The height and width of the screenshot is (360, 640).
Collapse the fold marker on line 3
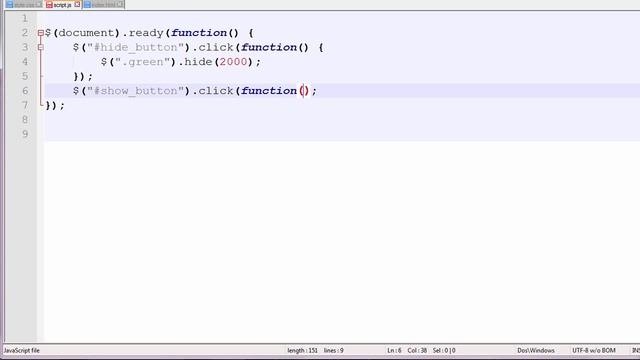[40, 47]
